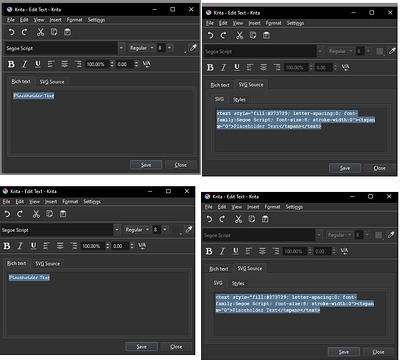Open Segoe Script font dropdown in bottom-left window

117,230
